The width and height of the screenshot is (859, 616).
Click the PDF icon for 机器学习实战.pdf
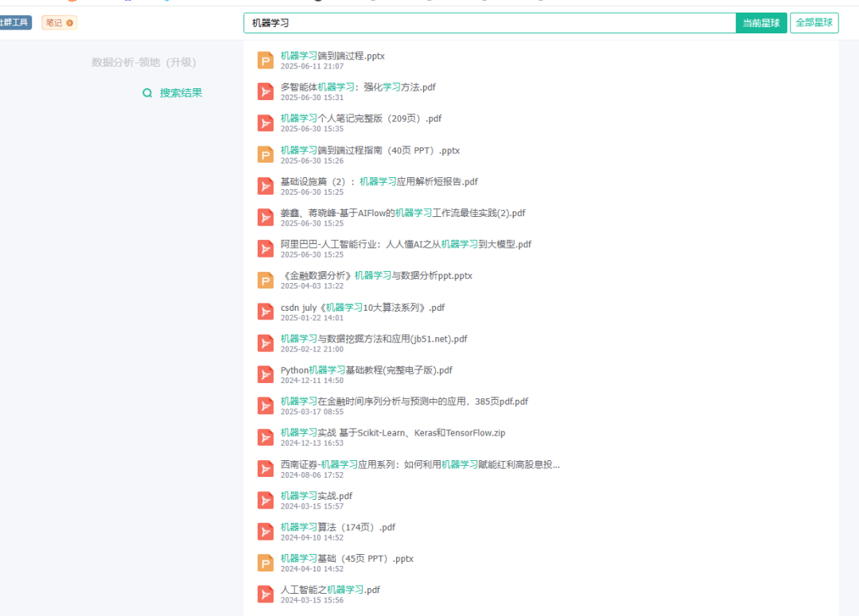pos(266,501)
